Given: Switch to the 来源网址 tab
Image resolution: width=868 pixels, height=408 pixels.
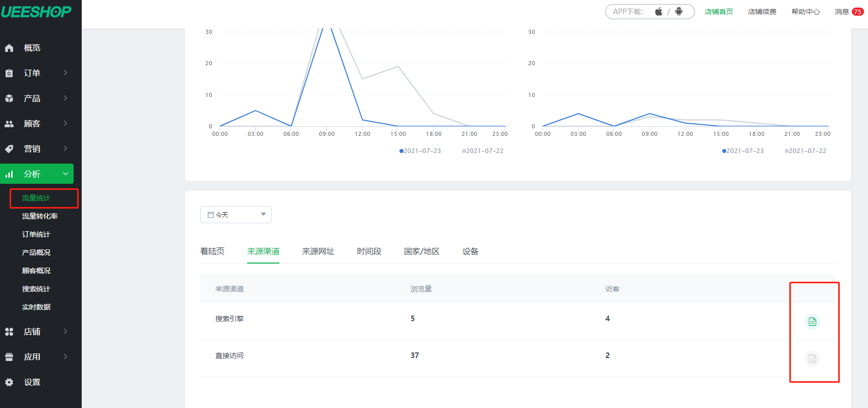Looking at the screenshot, I should tap(318, 251).
